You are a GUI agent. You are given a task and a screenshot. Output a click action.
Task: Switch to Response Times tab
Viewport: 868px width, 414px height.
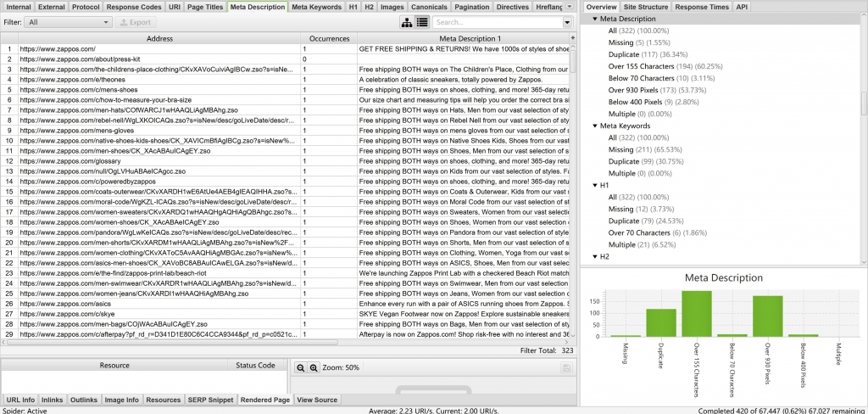tap(702, 7)
